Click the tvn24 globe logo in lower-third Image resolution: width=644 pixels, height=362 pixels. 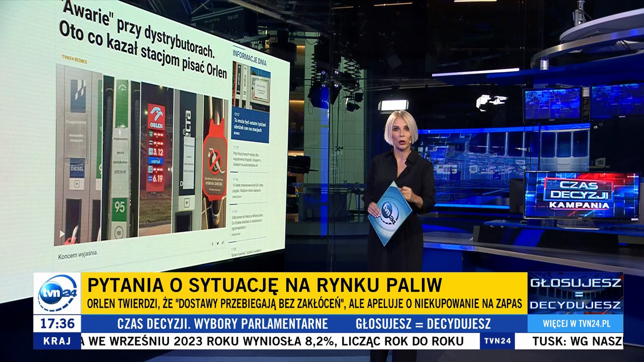(57, 294)
